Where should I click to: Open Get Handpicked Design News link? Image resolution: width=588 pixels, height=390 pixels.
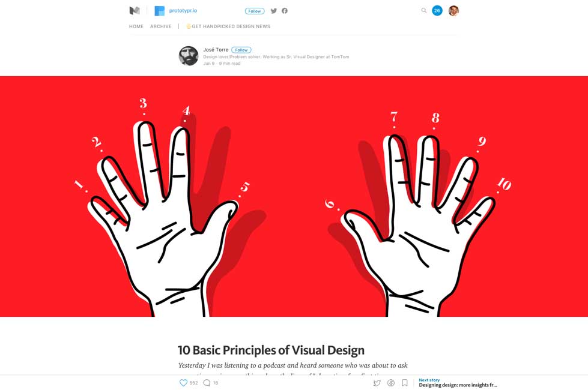coord(229,26)
